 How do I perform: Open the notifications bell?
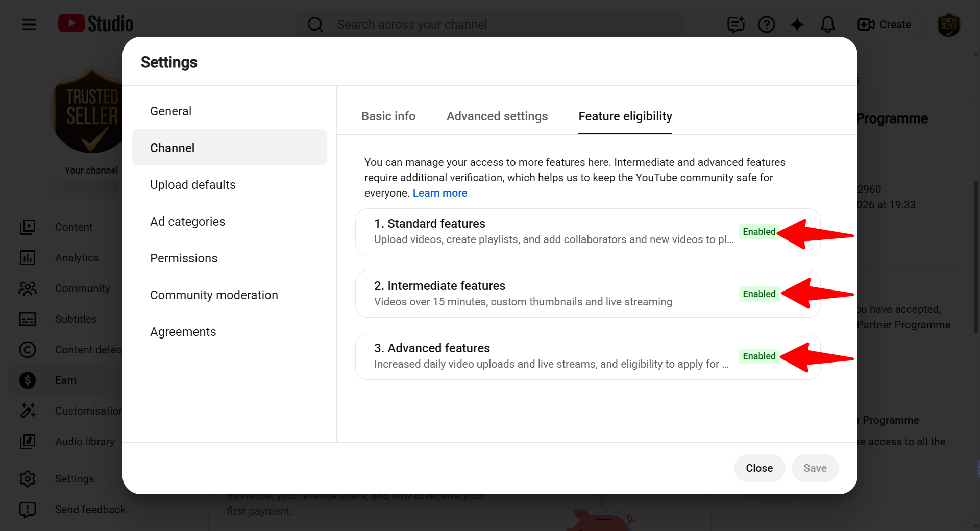pyautogui.click(x=827, y=25)
